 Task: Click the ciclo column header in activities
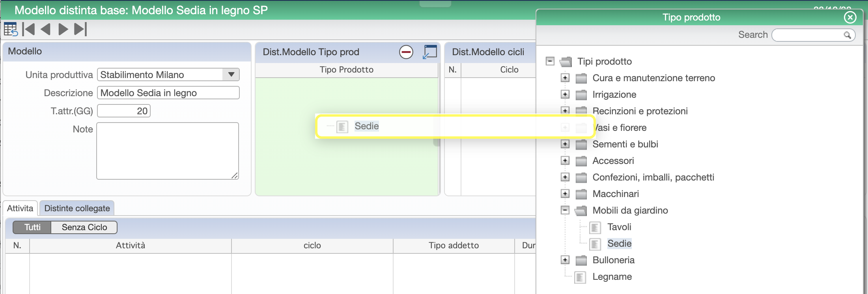point(312,246)
